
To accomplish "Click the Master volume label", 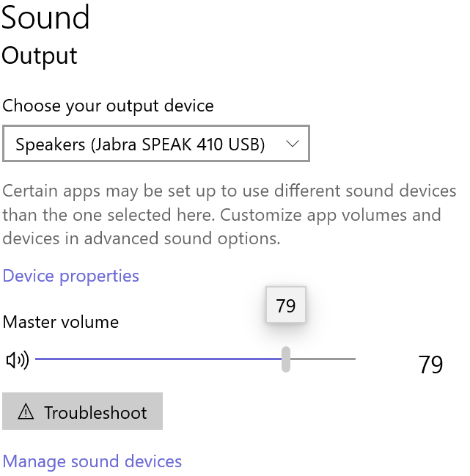I will (61, 321).
